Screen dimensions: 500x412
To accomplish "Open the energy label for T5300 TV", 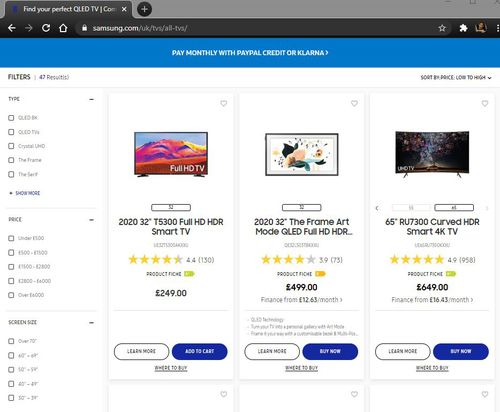I will (x=189, y=274).
